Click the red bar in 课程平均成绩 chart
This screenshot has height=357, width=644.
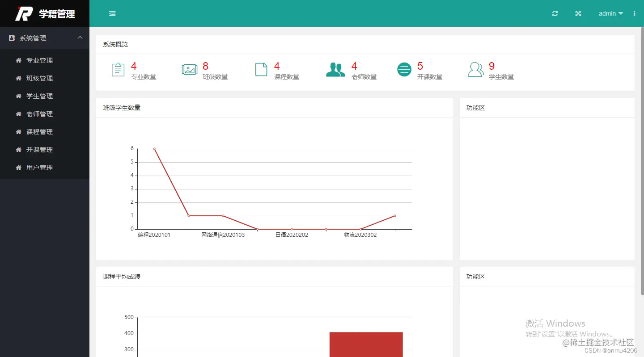pyautogui.click(x=366, y=344)
